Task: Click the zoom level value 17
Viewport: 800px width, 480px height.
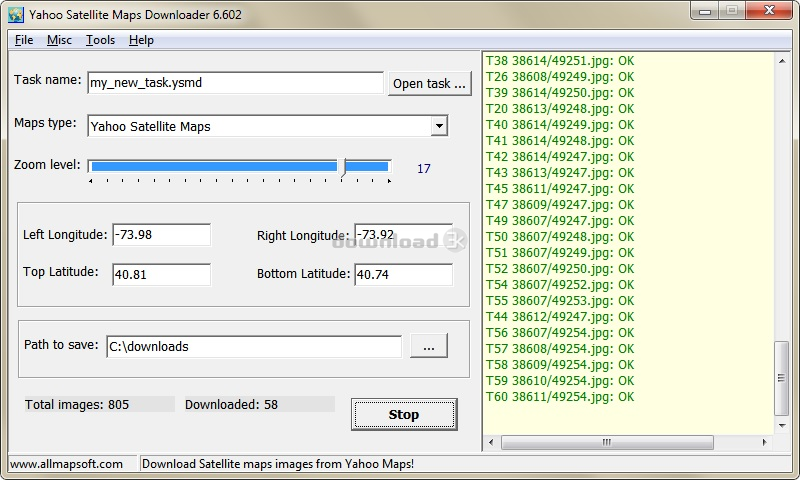Action: pyautogui.click(x=423, y=169)
